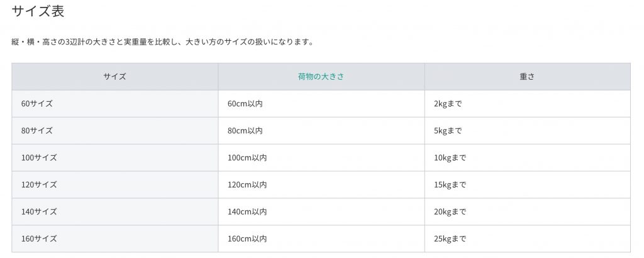Select the 重さ column header
Image resolution: width=644 pixels, height=258 pixels.
pyautogui.click(x=528, y=77)
